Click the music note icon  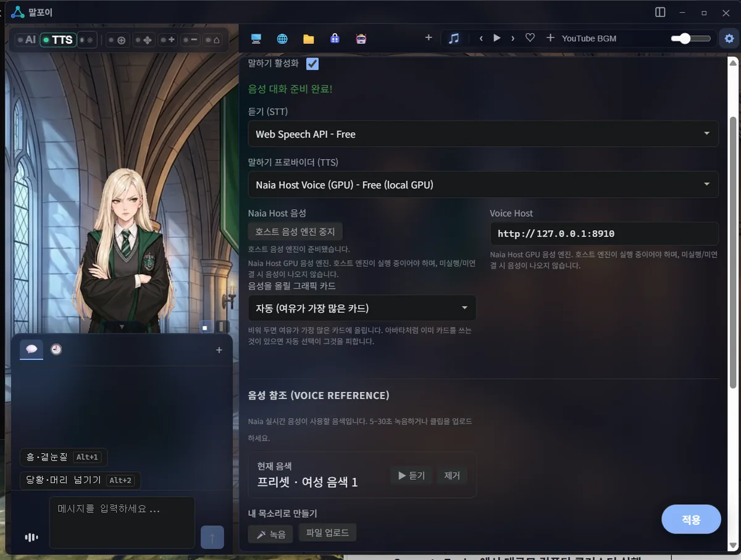454,38
